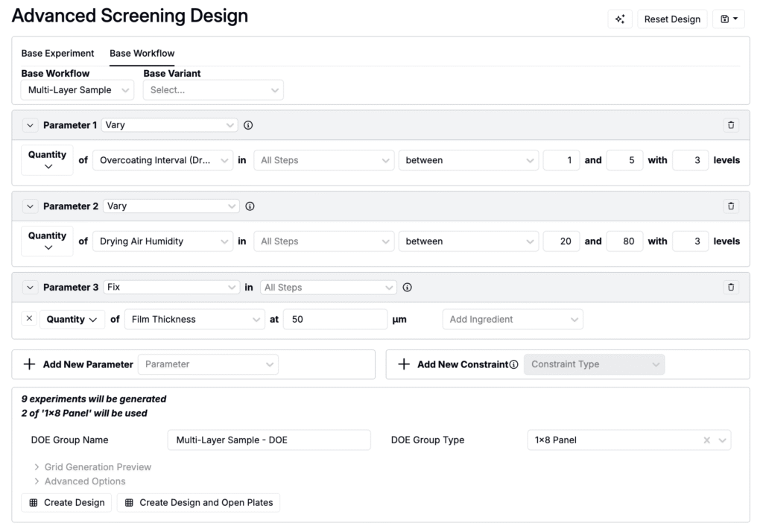Click Create Design and Open Plates

tap(198, 503)
